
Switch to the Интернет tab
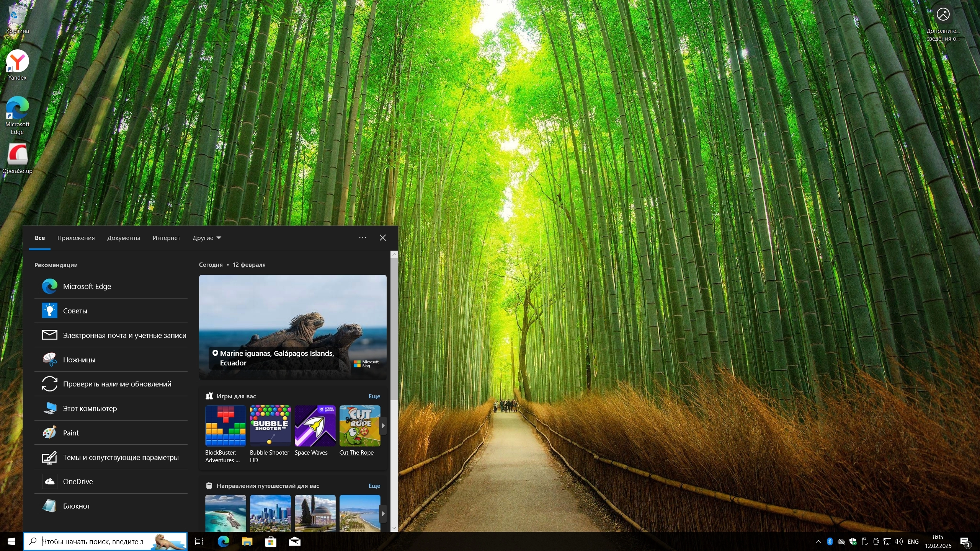(166, 238)
